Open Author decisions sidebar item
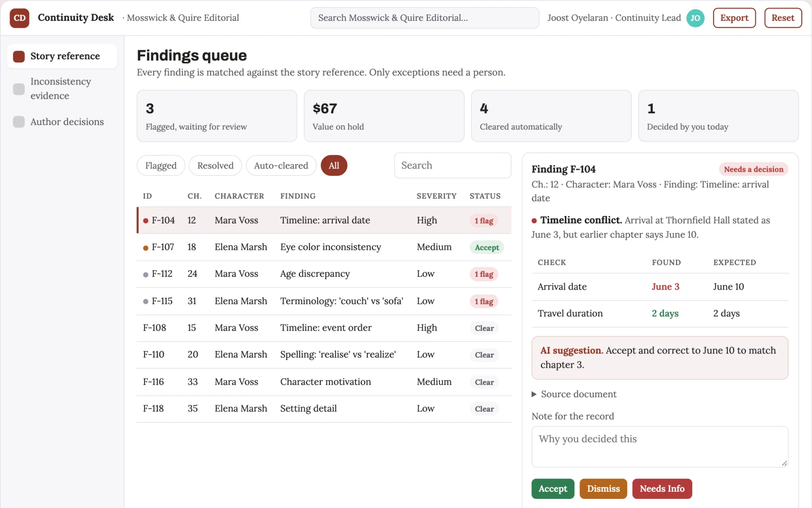This screenshot has width=812, height=508. click(x=62, y=122)
